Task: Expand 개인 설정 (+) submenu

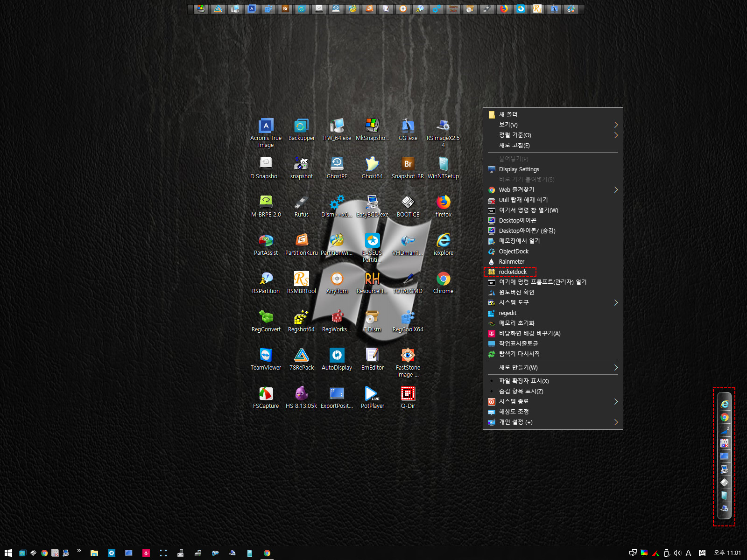Action: pyautogui.click(x=553, y=422)
